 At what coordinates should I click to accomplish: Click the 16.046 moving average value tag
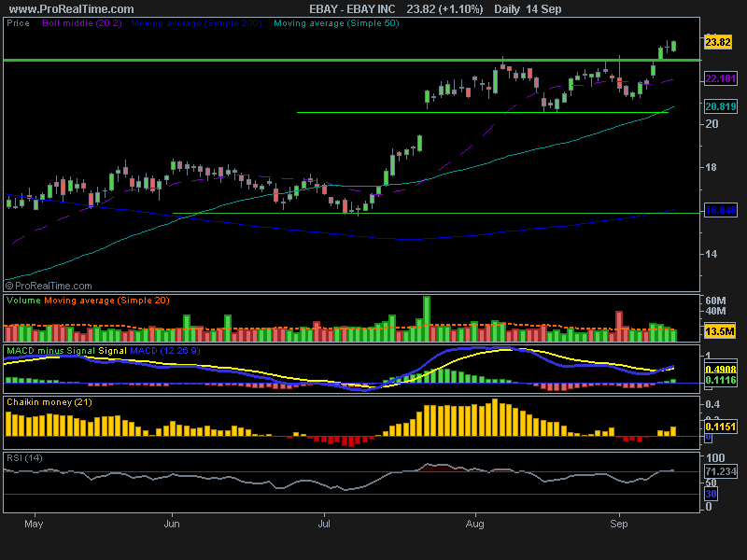tap(720, 210)
